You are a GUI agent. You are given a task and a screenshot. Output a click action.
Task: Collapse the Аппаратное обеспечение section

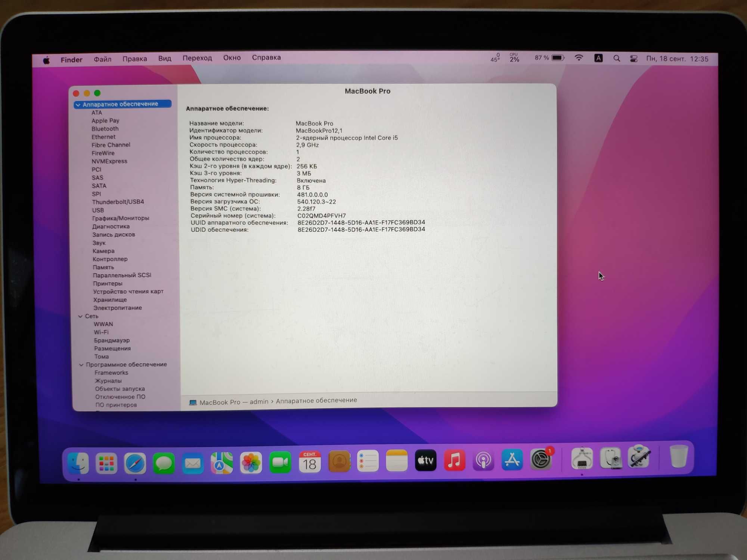pyautogui.click(x=78, y=105)
